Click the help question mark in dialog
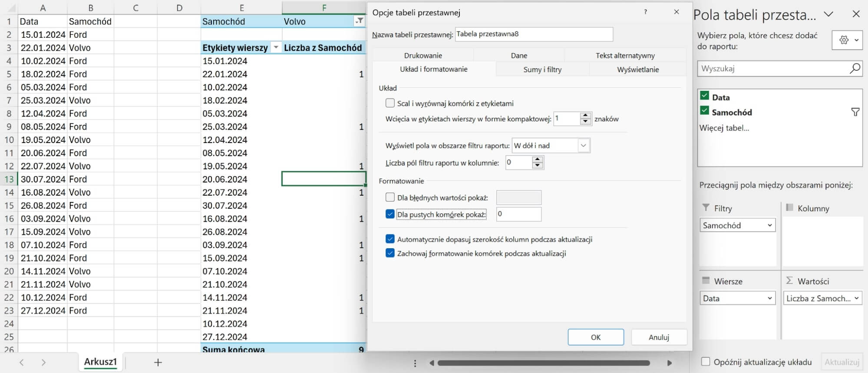868x373 pixels. (x=645, y=12)
